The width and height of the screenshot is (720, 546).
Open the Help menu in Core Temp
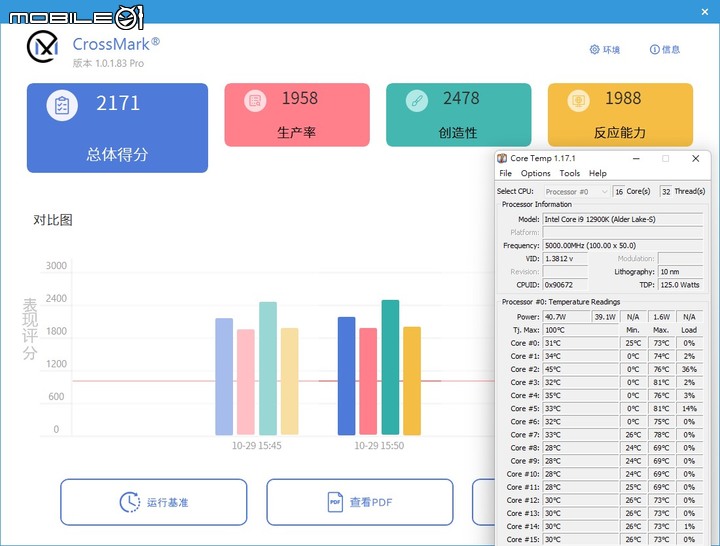coord(598,173)
